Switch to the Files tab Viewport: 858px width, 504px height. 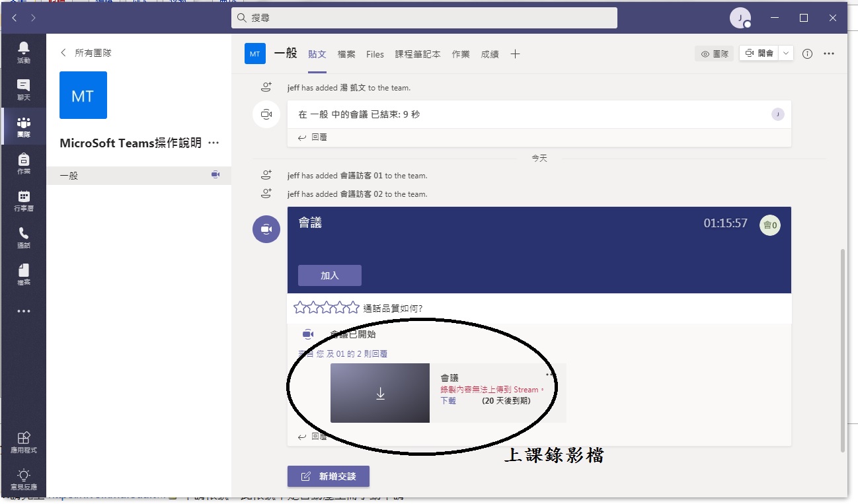[x=375, y=54]
